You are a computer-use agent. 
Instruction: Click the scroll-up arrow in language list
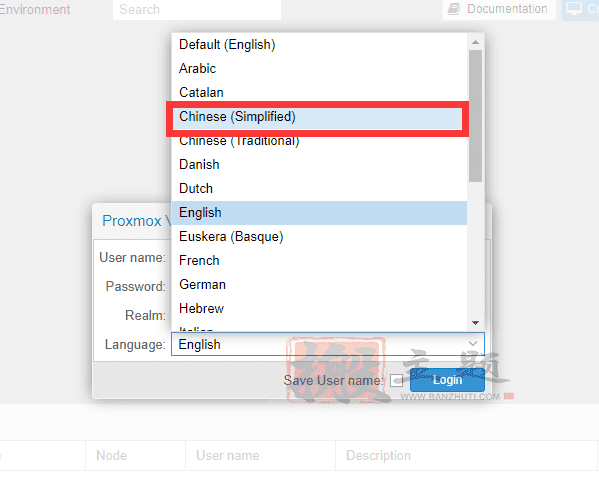(x=475, y=42)
